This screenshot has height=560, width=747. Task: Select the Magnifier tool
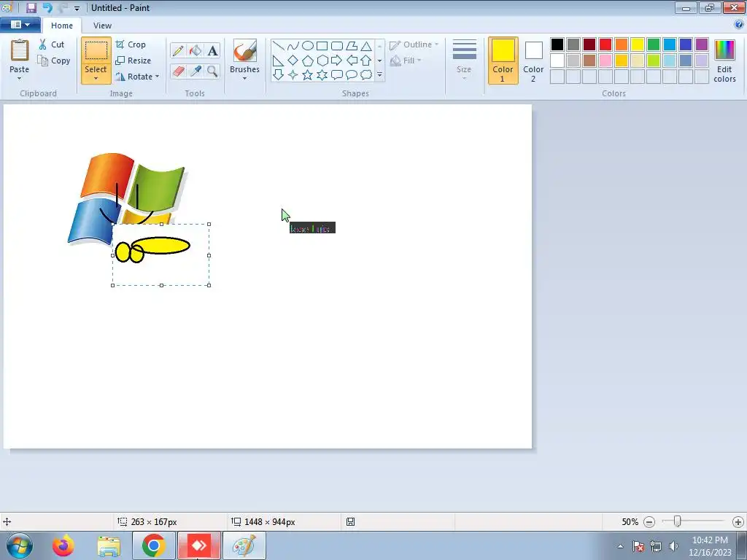[x=212, y=71]
